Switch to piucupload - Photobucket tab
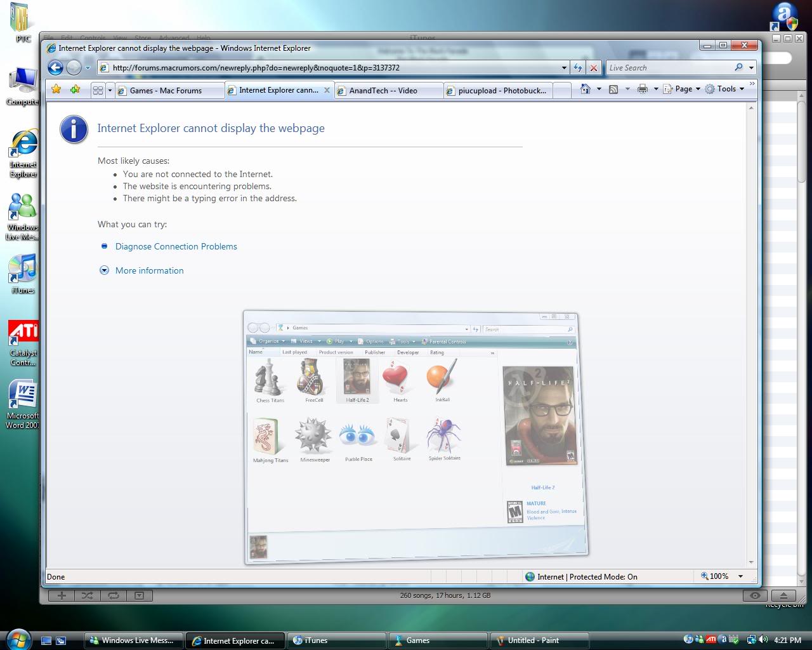Image resolution: width=812 pixels, height=650 pixels. (x=498, y=91)
